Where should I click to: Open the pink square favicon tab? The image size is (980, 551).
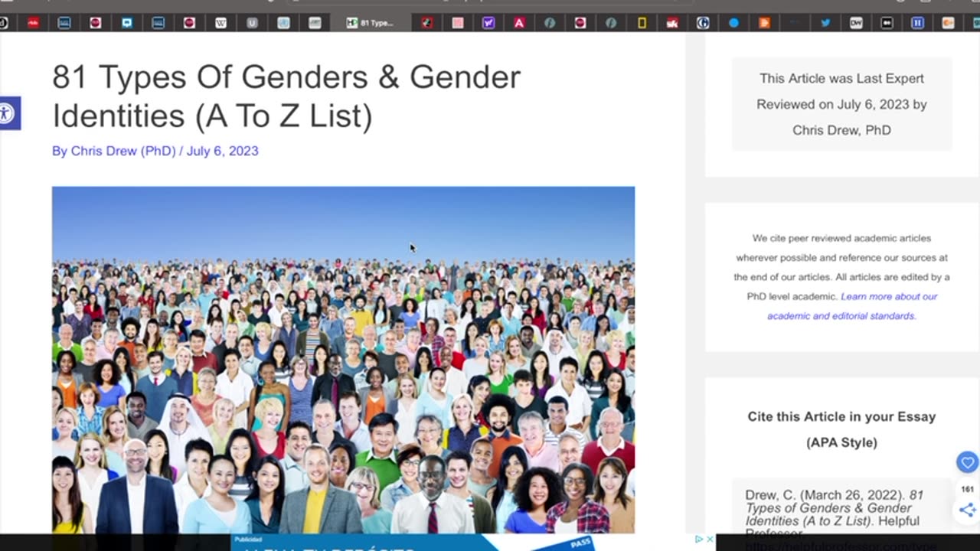click(x=457, y=23)
